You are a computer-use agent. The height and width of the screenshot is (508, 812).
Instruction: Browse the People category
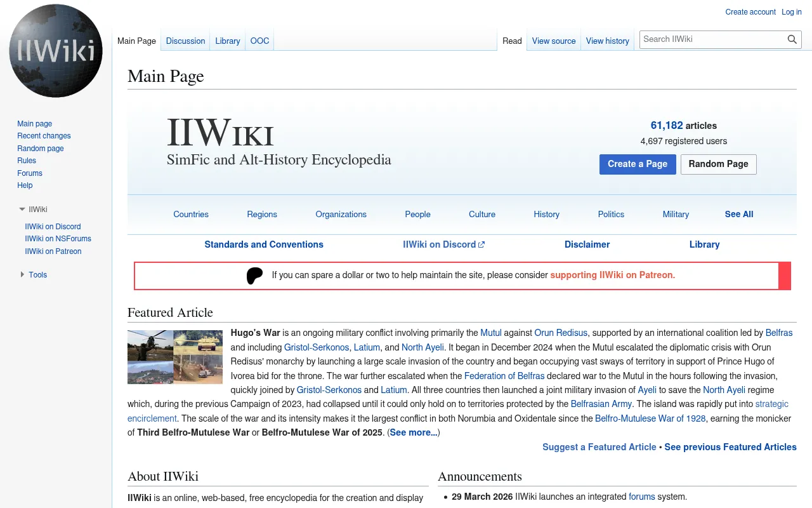(x=418, y=215)
